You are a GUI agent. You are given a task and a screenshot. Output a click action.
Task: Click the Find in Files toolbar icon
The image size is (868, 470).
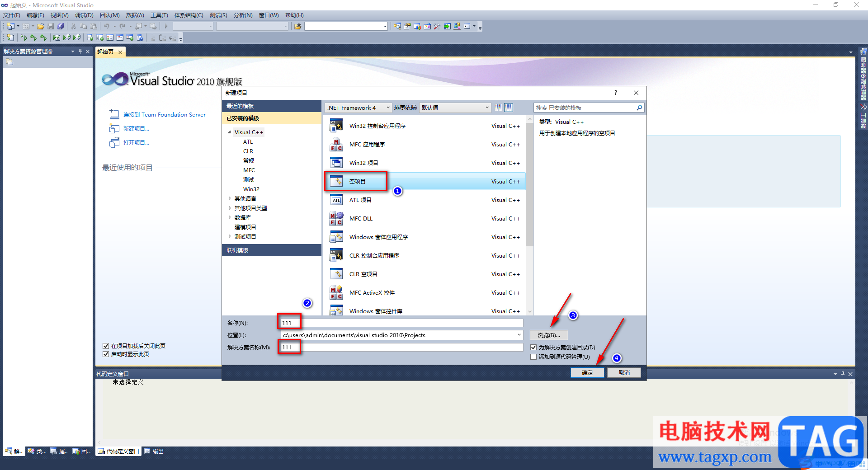click(297, 26)
